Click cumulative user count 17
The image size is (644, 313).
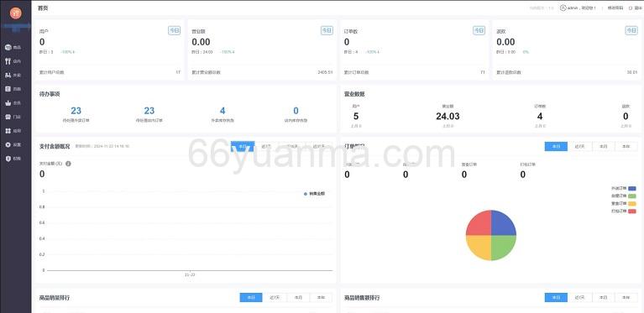(178, 72)
